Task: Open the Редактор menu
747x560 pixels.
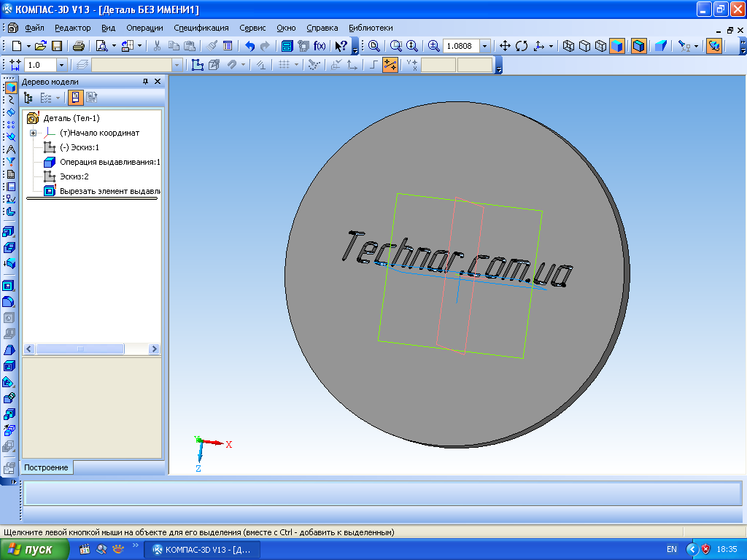Action: pyautogui.click(x=72, y=28)
